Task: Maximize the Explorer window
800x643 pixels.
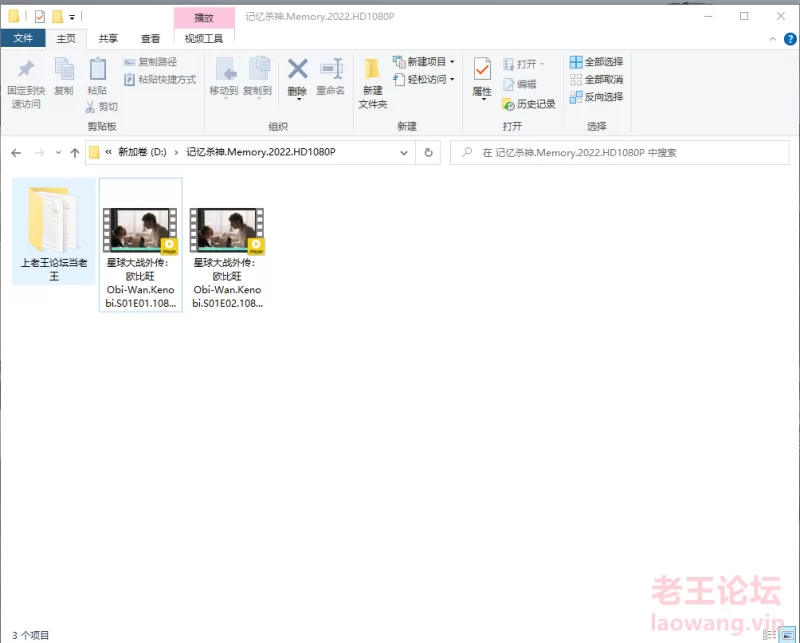Action: point(744,16)
